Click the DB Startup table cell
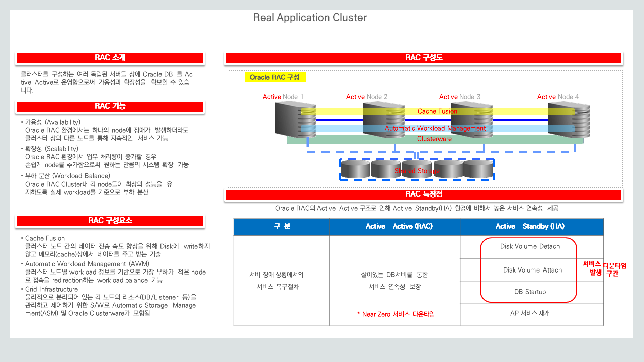This screenshot has width=644, height=362. (530, 292)
